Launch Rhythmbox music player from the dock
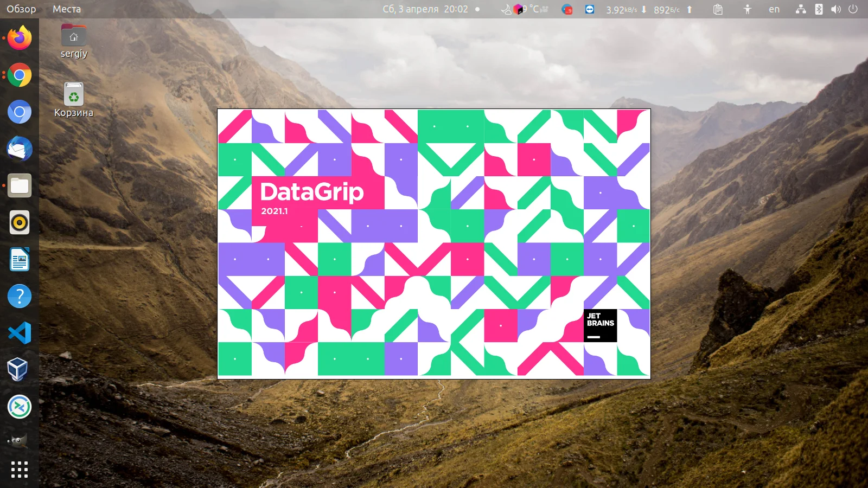This screenshot has height=488, width=868. tap(20, 222)
